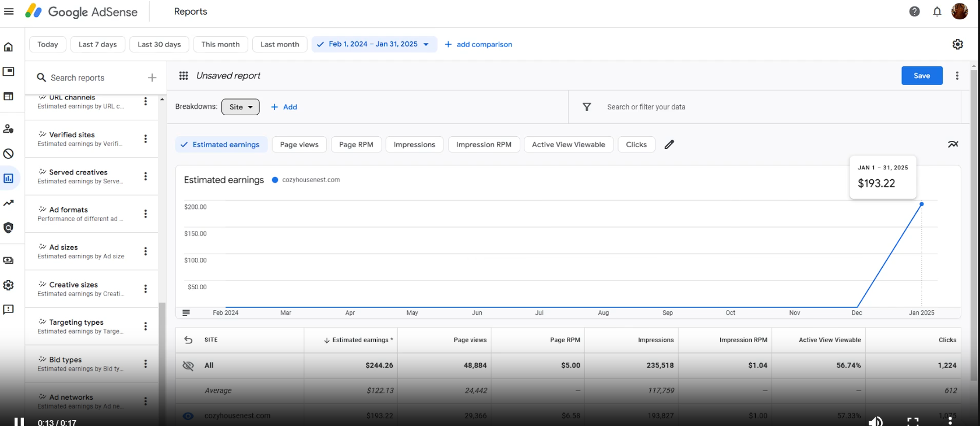Open the main hamburger menu
The image size is (980, 426).
coord(9,12)
